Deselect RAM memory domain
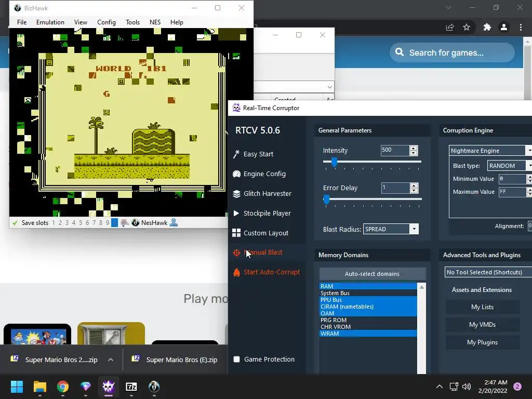532x399 pixels. point(368,286)
